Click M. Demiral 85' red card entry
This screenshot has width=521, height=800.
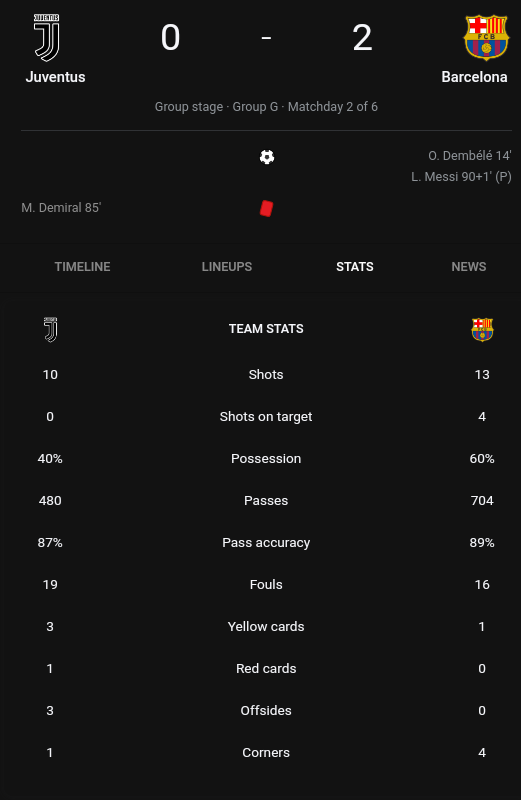pos(61,208)
